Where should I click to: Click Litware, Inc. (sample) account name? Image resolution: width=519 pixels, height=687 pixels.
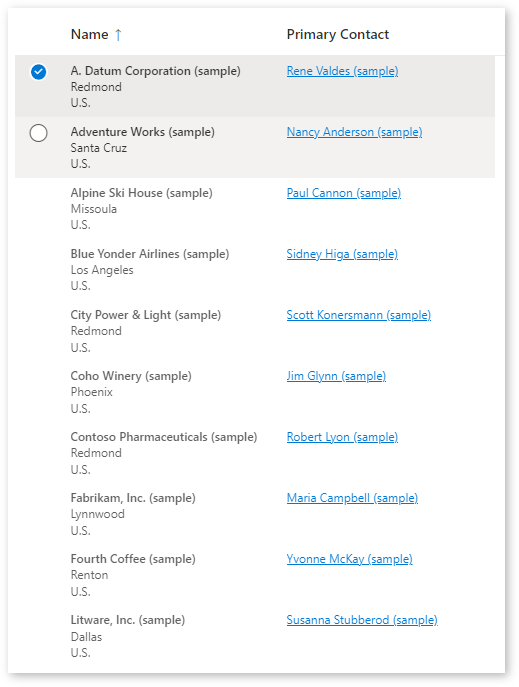coord(128,620)
